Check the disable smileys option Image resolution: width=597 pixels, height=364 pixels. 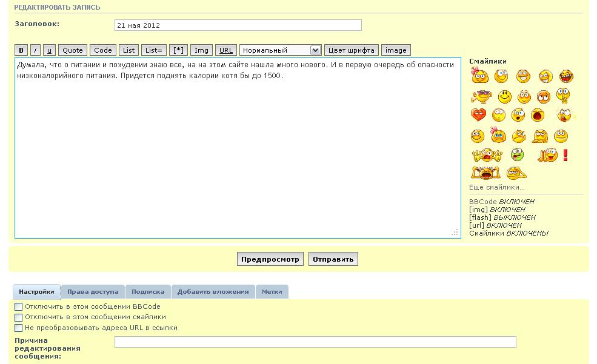pos(18,317)
